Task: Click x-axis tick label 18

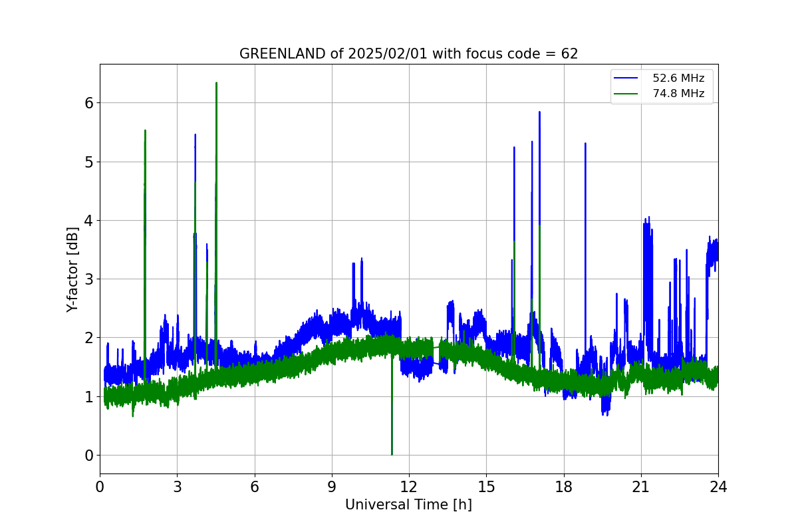Action: [x=564, y=487]
